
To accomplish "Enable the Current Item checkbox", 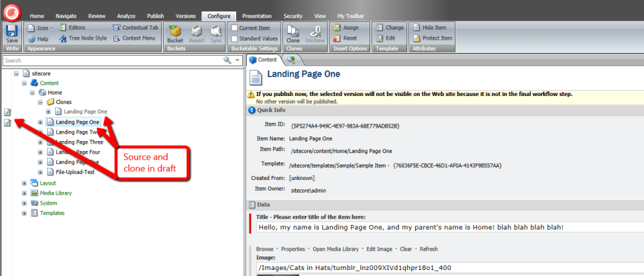I will point(234,28).
